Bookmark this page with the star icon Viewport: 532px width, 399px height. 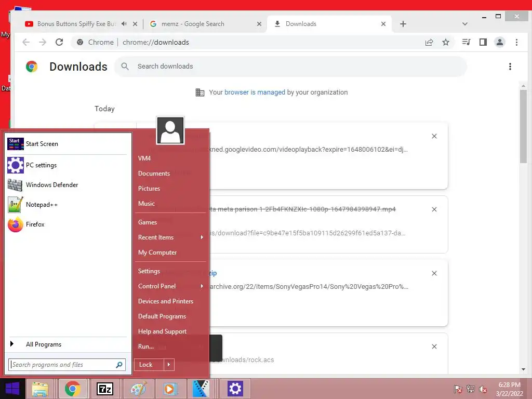pos(446,42)
